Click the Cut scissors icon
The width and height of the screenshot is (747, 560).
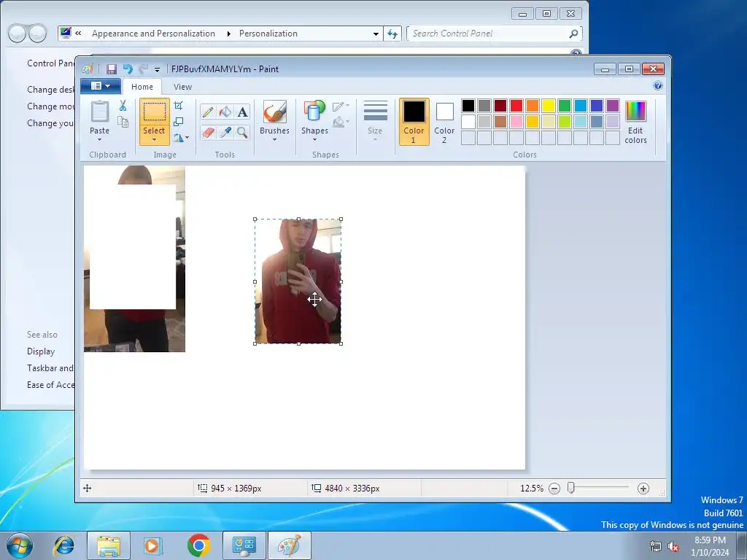123,106
